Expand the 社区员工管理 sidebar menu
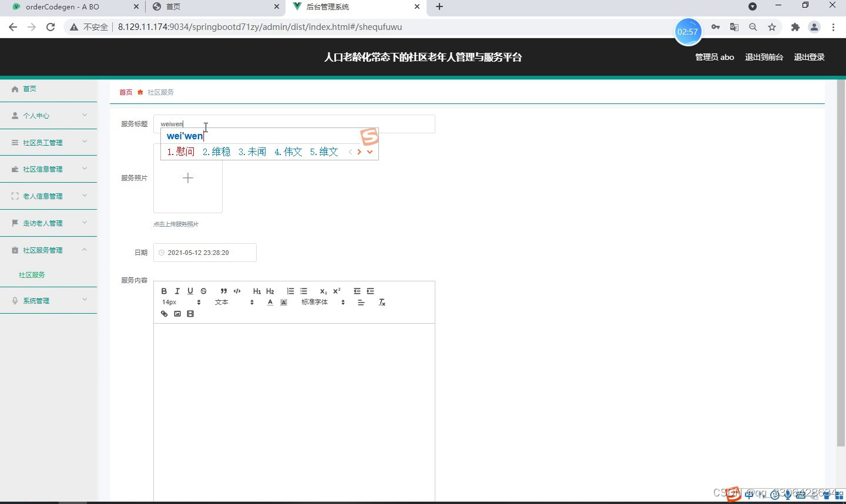The height and width of the screenshot is (504, 846). tap(49, 143)
